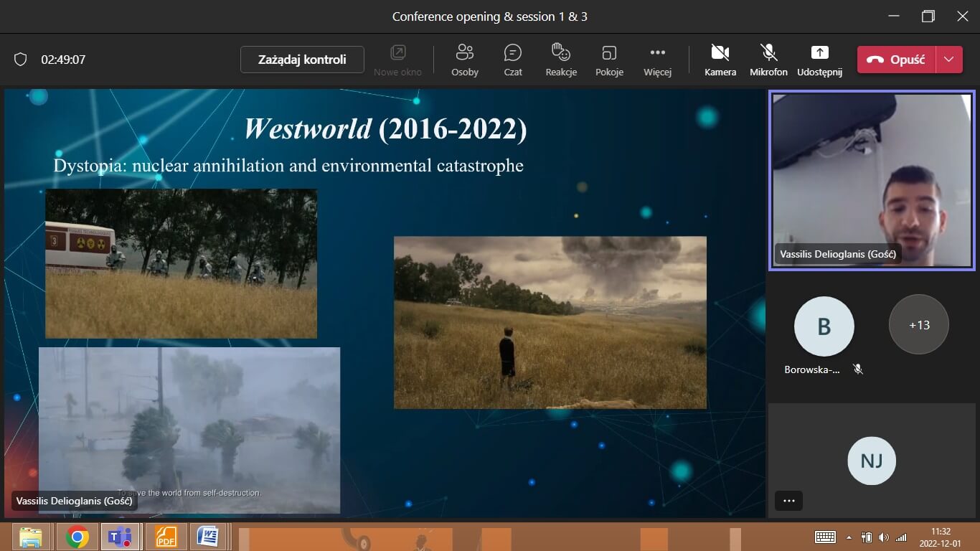Open the on-screen keyboard tray icon
The width and height of the screenshot is (980, 551).
(x=825, y=537)
